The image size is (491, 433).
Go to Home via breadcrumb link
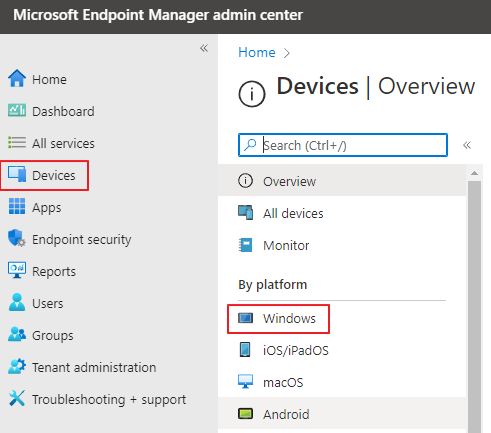(257, 52)
